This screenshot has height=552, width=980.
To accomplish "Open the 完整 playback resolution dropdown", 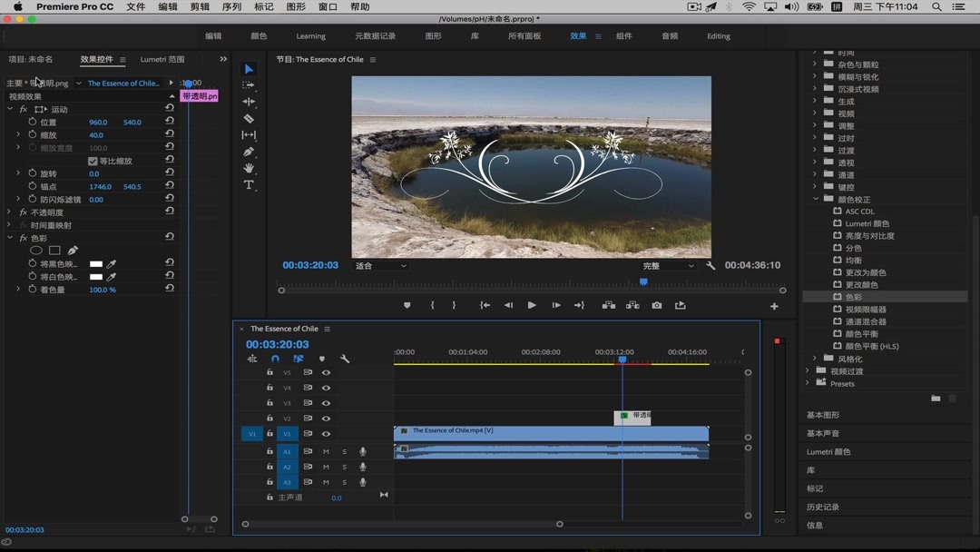I will (x=668, y=266).
